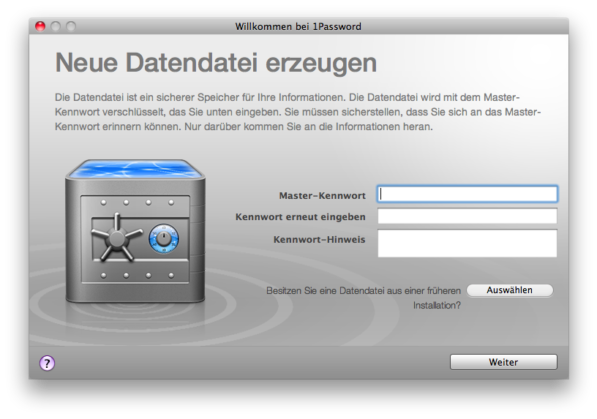This screenshot has width=597, height=419.
Task: Zoom the window with the third title bar button
Action: pos(71,26)
